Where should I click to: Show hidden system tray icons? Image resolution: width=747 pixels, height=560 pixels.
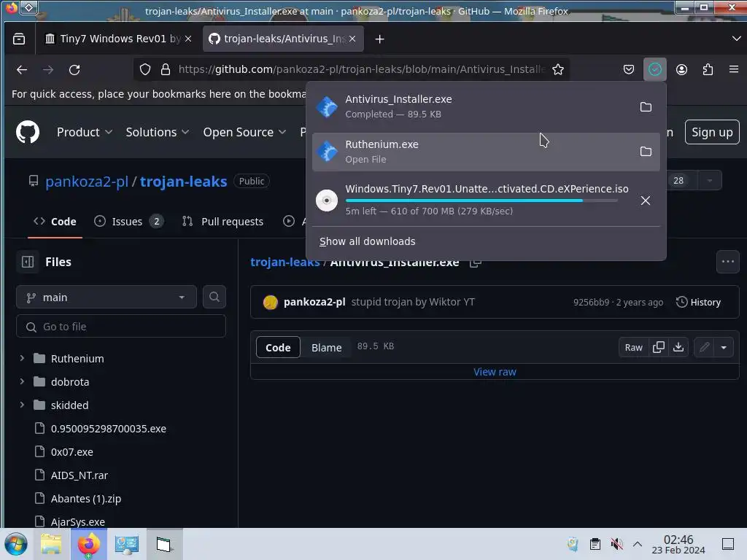pos(638,544)
